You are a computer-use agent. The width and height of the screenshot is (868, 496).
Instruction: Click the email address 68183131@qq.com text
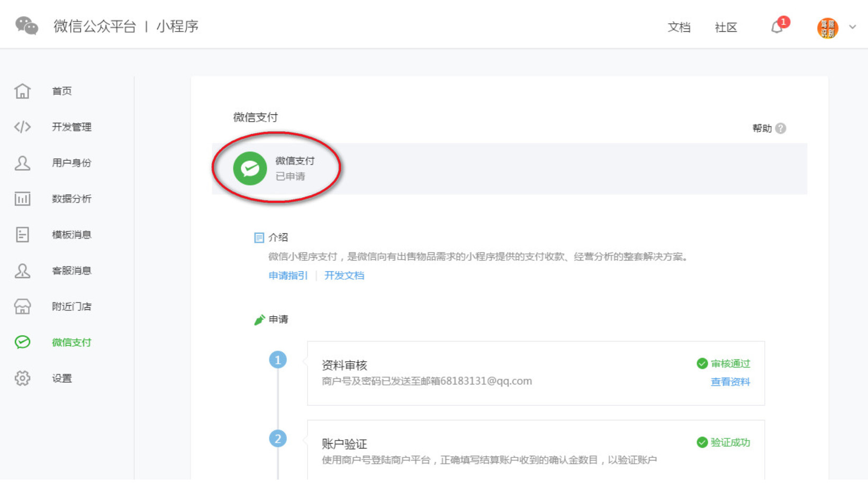486,381
